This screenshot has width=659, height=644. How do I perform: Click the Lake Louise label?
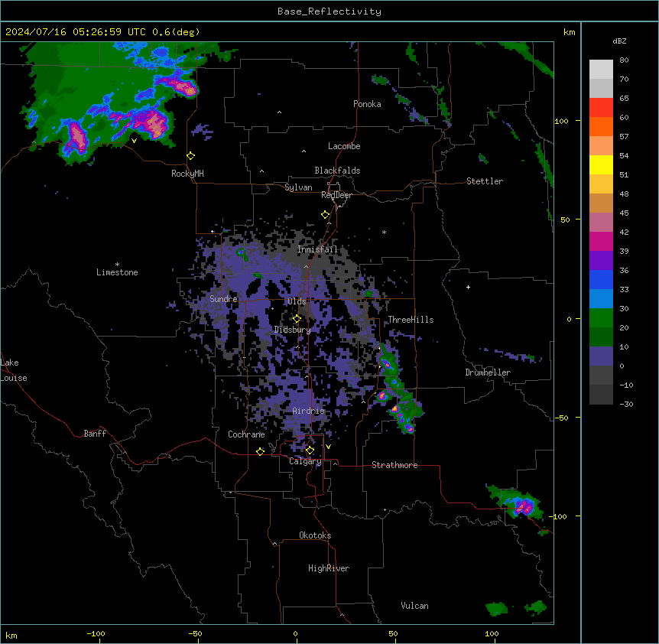click(14, 370)
